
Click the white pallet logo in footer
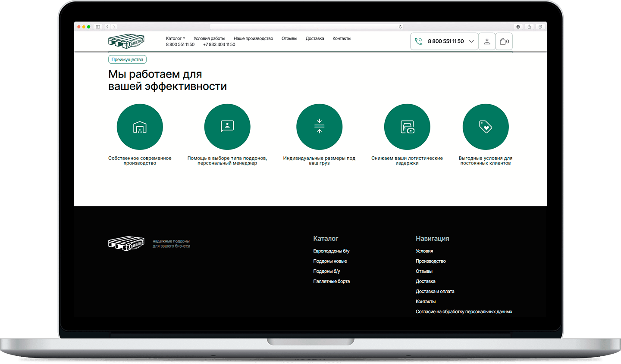tap(126, 243)
